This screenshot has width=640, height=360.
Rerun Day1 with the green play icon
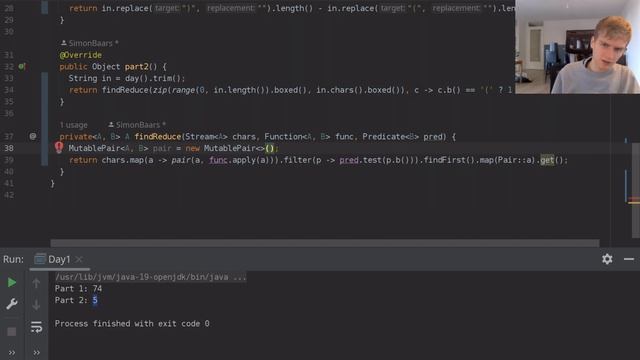coord(12,282)
